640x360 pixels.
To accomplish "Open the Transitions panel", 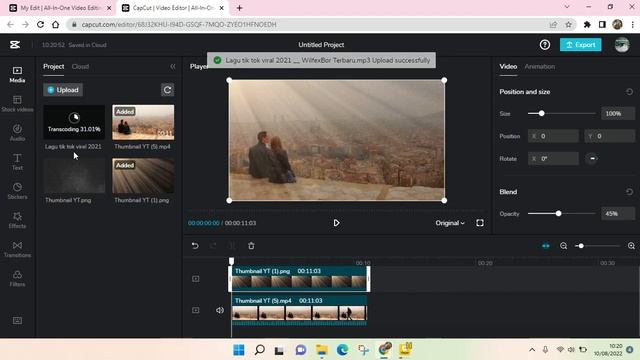I will [17, 249].
